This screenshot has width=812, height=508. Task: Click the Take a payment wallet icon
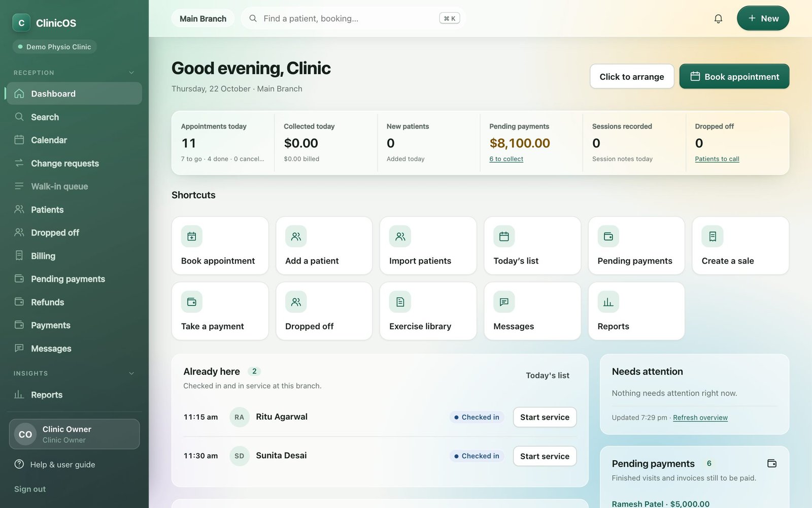point(192,302)
